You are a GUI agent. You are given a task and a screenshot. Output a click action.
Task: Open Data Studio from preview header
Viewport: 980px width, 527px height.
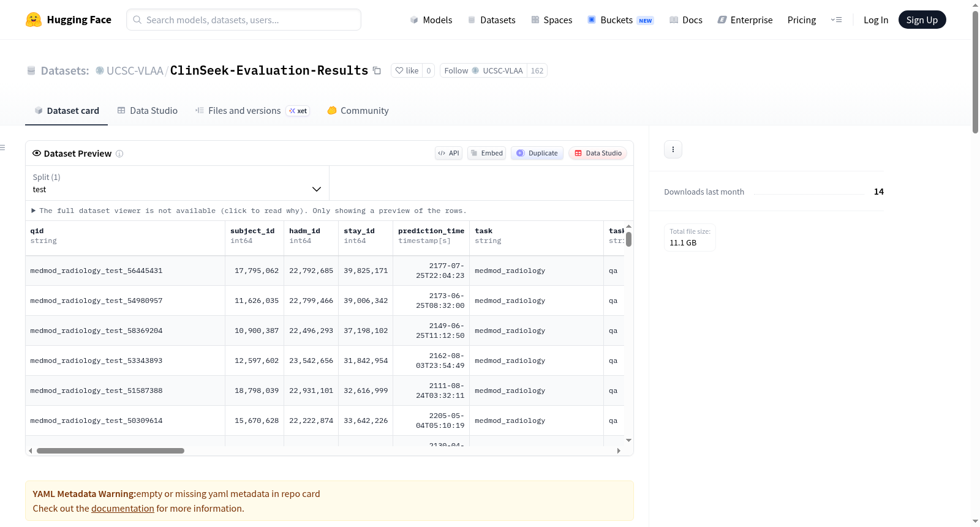(598, 153)
